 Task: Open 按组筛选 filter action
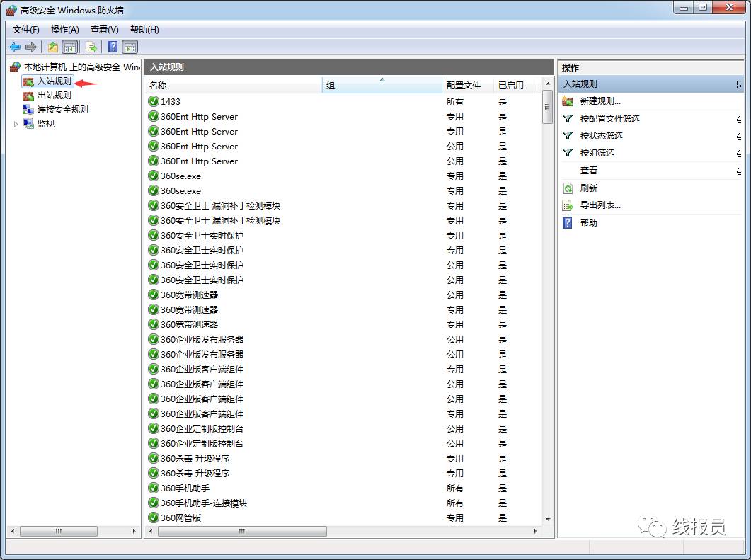tap(597, 153)
